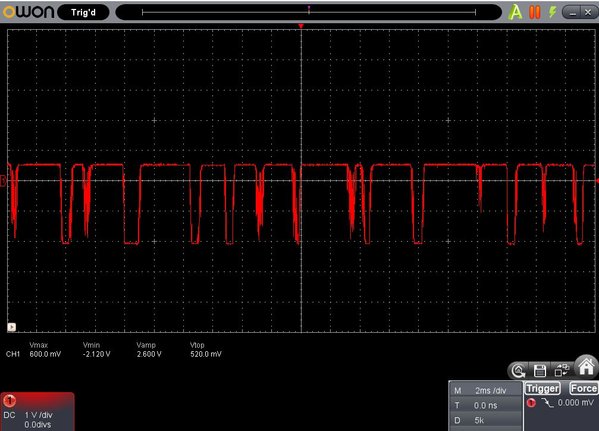
Task: Click the Trigger button
Action: 542,389
